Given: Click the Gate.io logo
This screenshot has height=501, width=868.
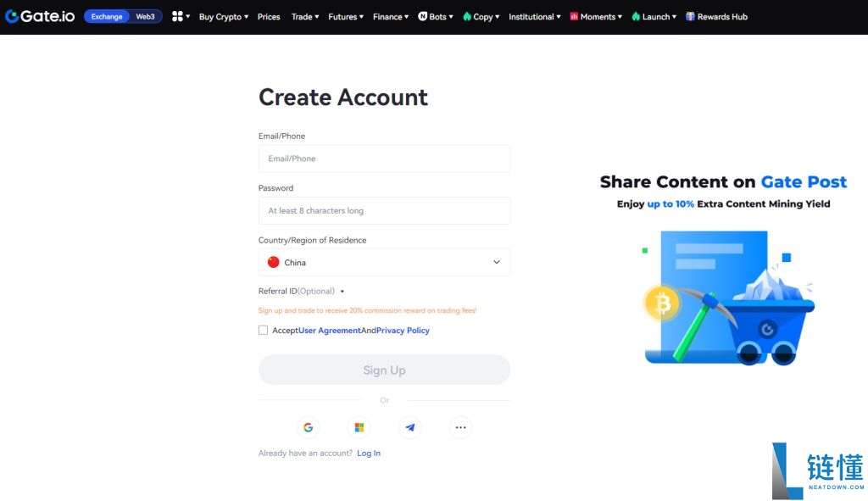Looking at the screenshot, I should pos(40,17).
